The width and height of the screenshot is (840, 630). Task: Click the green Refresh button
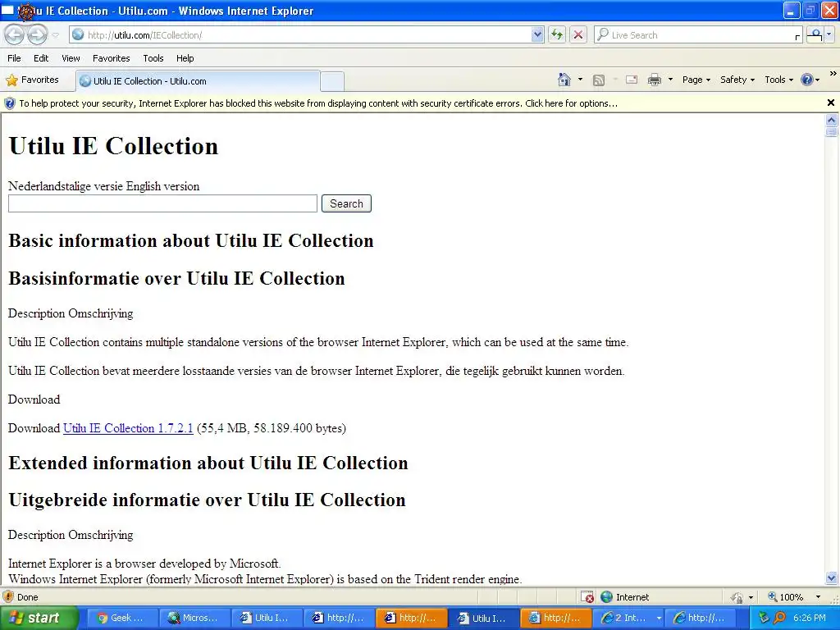click(557, 35)
